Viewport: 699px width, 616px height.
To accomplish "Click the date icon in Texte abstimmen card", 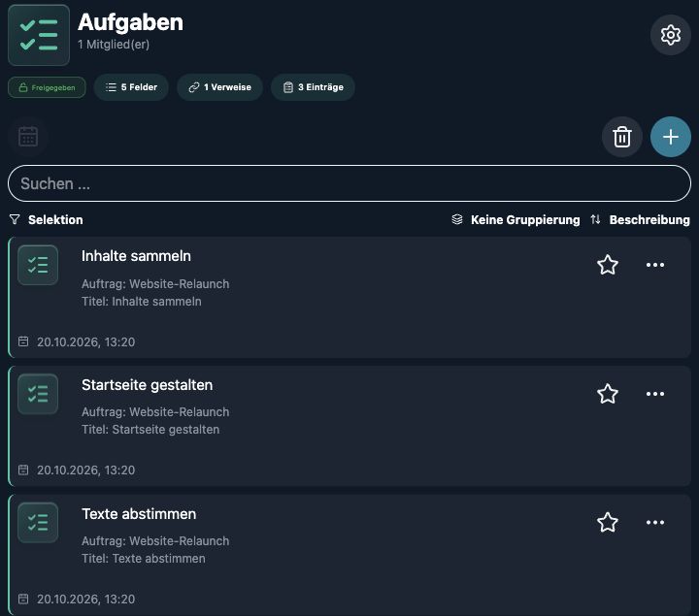I will coord(23,600).
